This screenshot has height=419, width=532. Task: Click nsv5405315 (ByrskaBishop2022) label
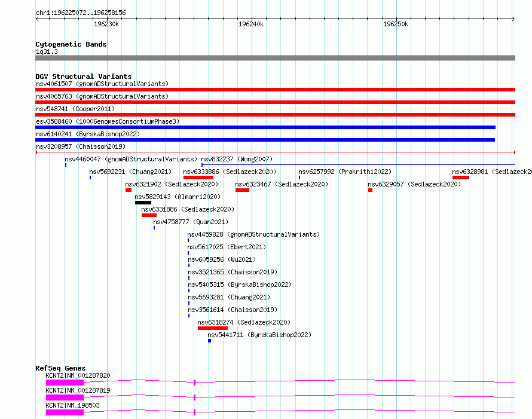[x=240, y=285]
